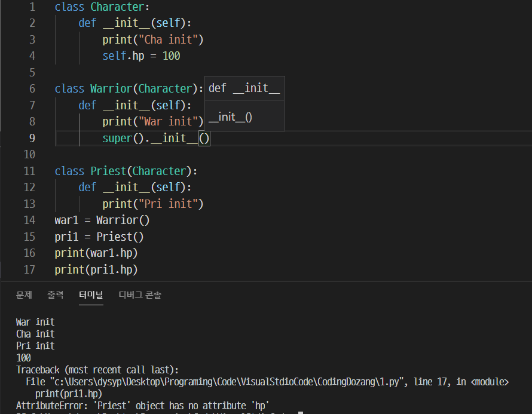Click the print("Cha init") statement
Viewport: 532px width, 414px height.
pyautogui.click(x=152, y=39)
